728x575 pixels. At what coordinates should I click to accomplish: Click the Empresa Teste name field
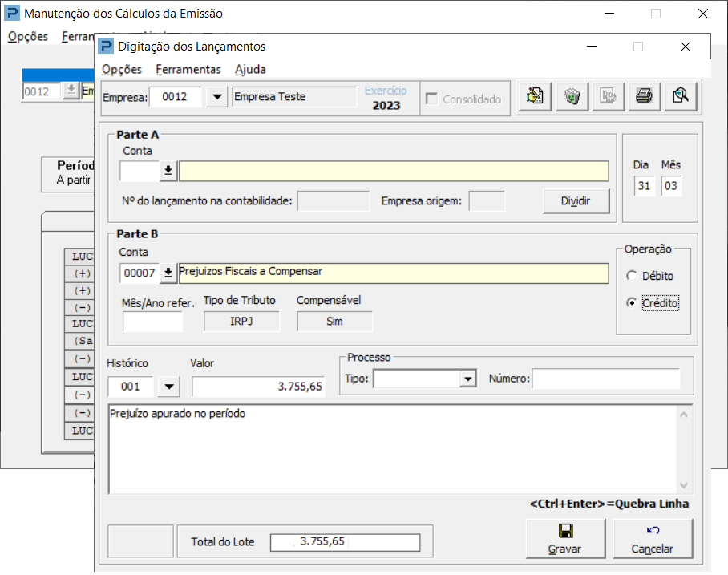pyautogui.click(x=294, y=97)
